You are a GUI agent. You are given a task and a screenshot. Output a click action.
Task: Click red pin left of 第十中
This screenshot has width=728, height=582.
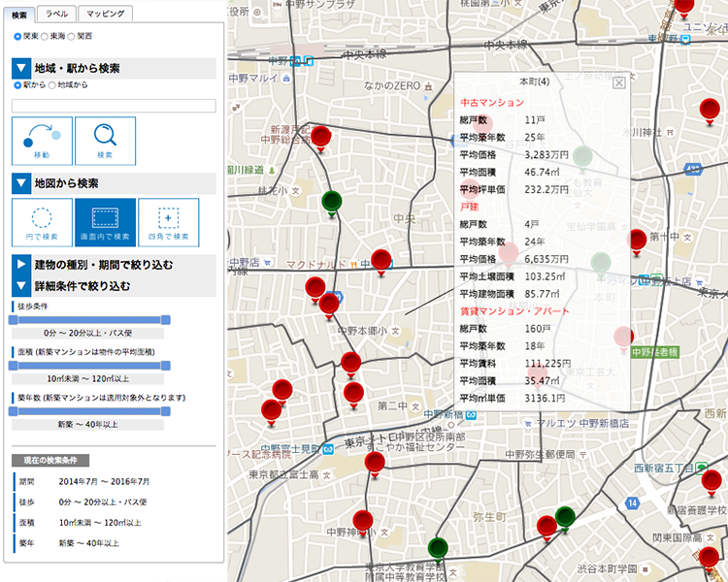point(637,242)
